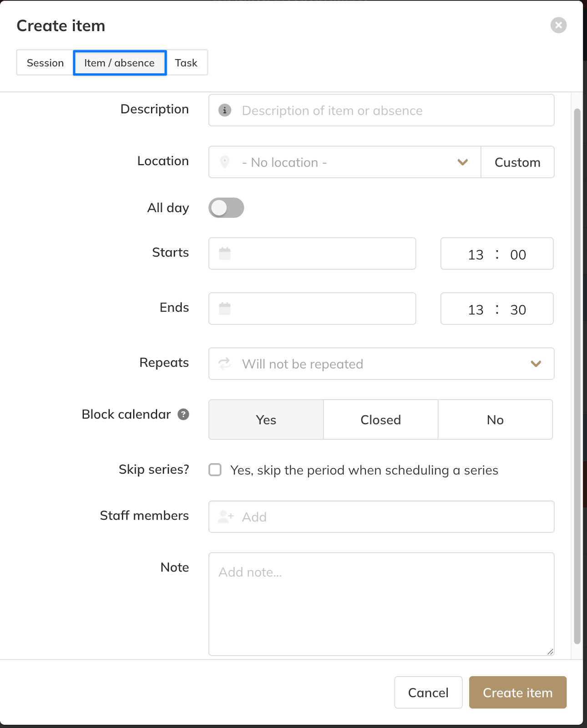
Task: Expand the Repeats dropdown chevron
Action: [536, 364]
